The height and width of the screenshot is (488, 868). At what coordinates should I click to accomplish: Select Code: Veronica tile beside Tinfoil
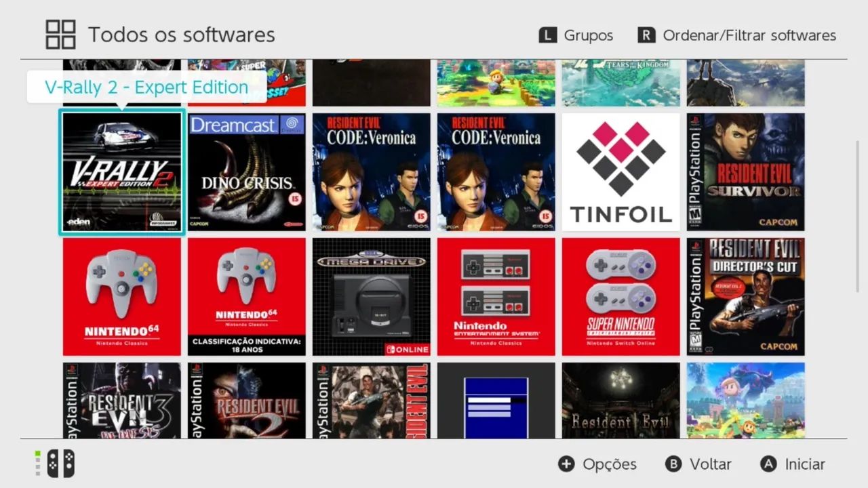[x=496, y=172]
